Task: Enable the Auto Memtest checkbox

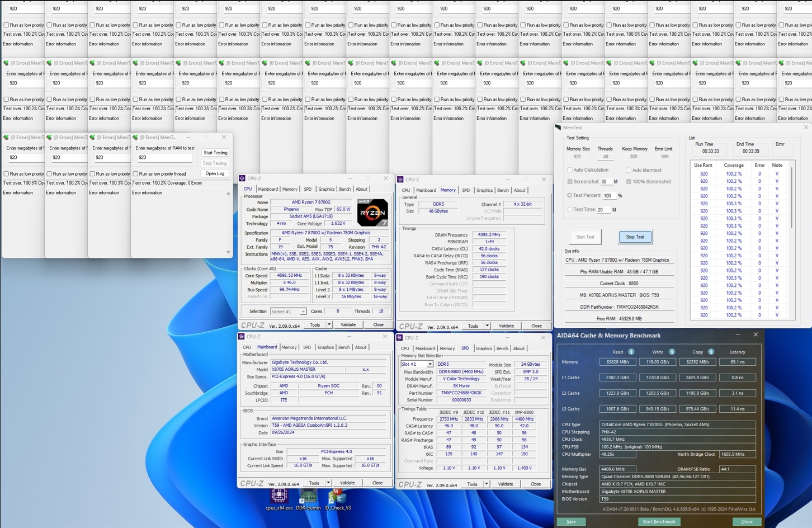Action: click(x=629, y=170)
